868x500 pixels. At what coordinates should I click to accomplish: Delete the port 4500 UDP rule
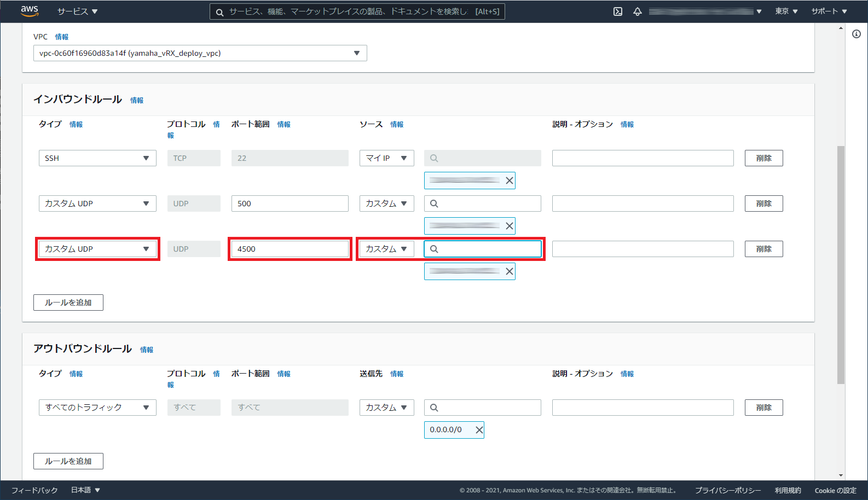point(763,249)
